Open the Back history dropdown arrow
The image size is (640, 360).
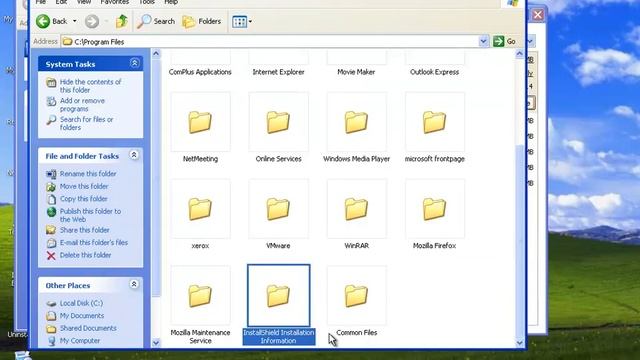[75, 21]
